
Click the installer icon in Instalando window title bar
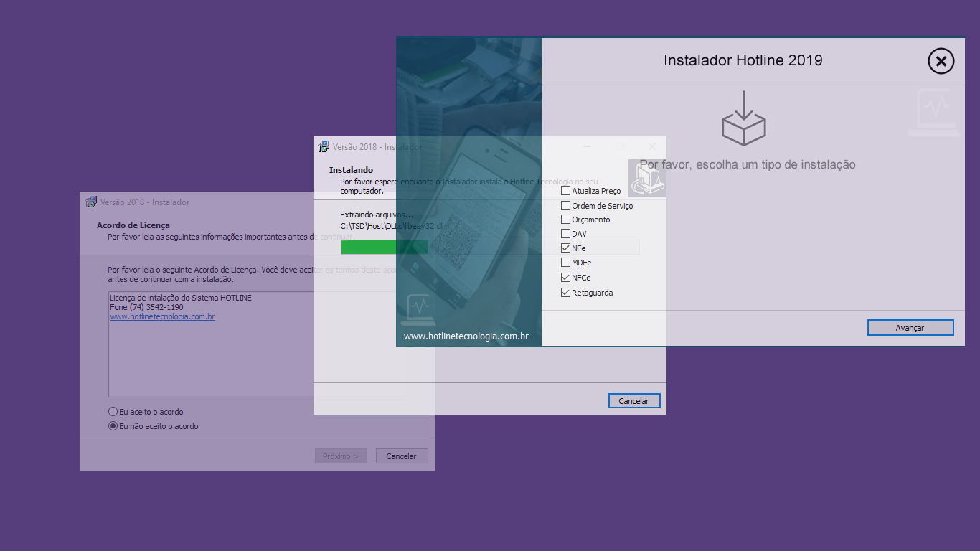pos(324,146)
